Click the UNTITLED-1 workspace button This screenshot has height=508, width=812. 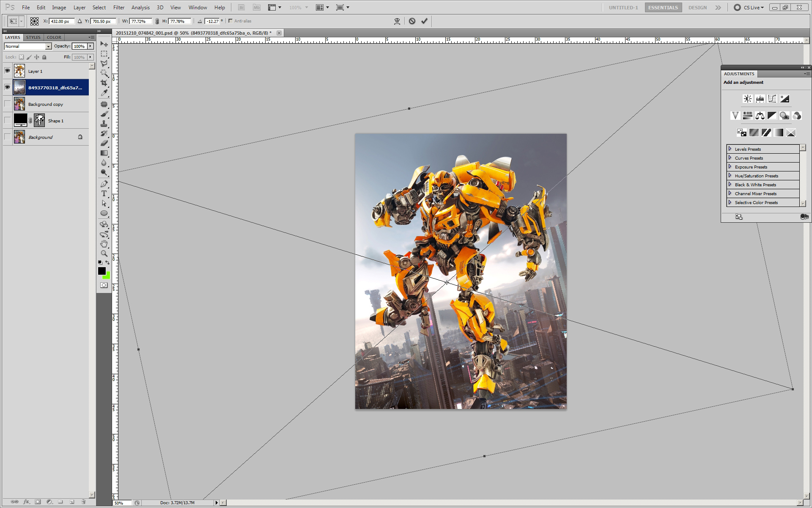(x=623, y=7)
